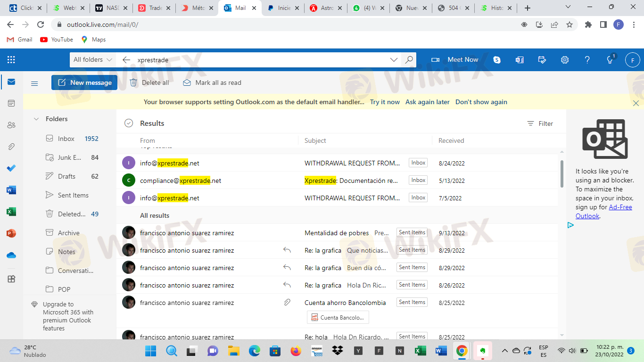Open the Mentalidad de pobres message
Screen dimensions: 644x362
(x=337, y=233)
